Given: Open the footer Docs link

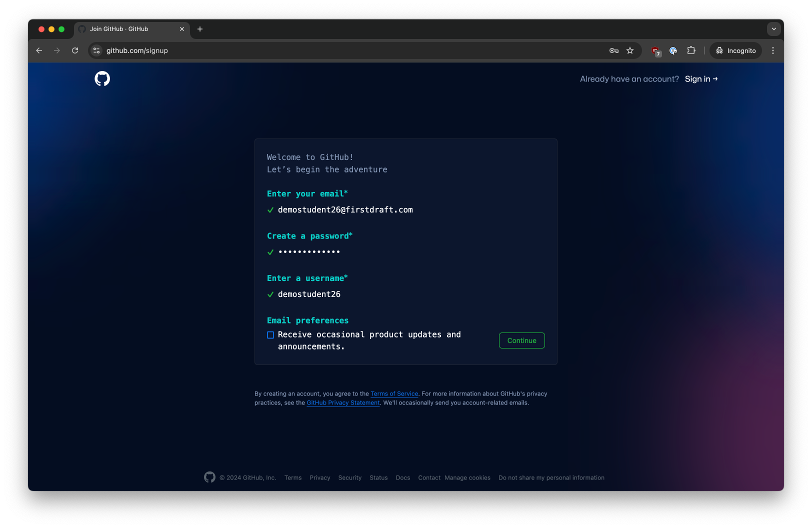Looking at the screenshot, I should coord(403,478).
